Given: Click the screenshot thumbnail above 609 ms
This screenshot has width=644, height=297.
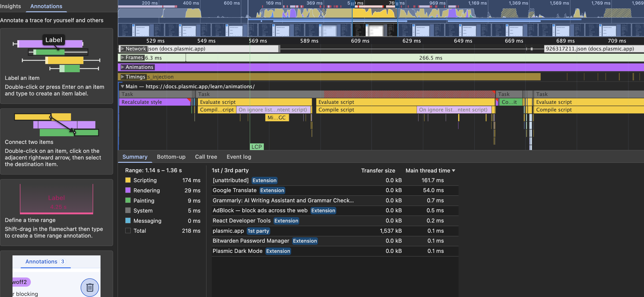Looking at the screenshot, I should click(375, 30).
